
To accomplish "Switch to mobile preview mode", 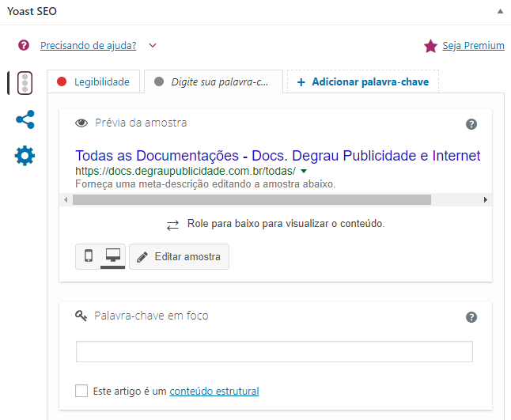I will coord(89,256).
